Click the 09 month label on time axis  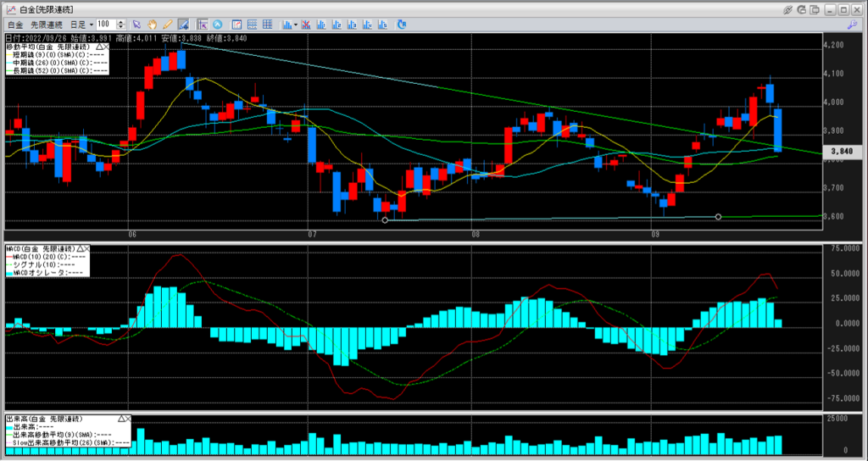coord(656,235)
